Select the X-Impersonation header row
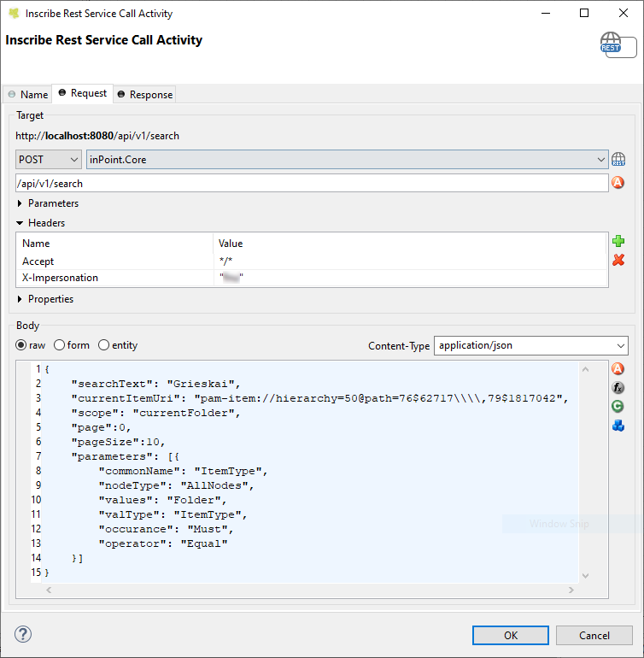644x658 pixels. [312, 278]
